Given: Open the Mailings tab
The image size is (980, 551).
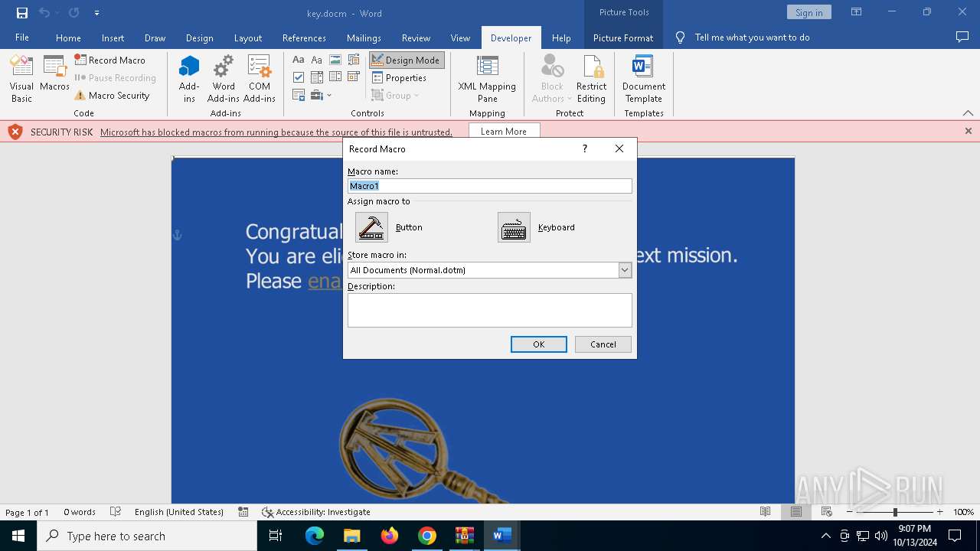Looking at the screenshot, I should coord(364,37).
